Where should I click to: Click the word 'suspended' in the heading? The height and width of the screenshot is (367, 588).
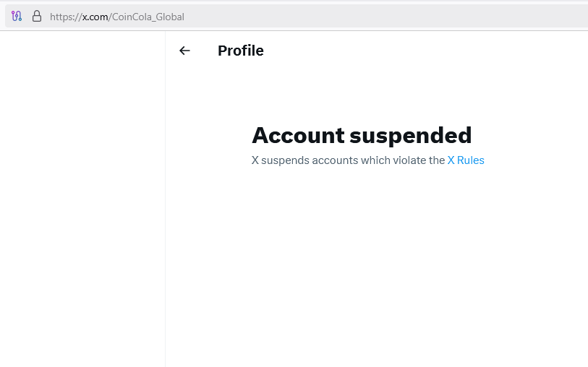point(411,135)
